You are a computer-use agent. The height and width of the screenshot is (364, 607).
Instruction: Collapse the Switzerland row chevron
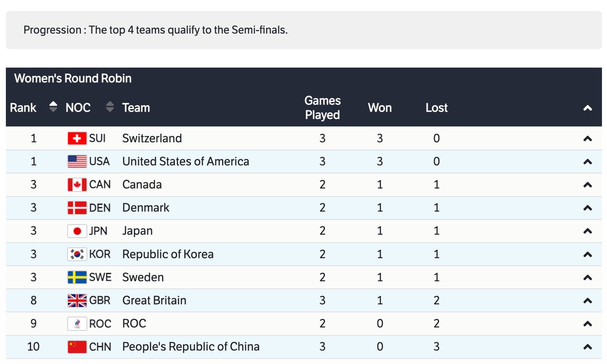[x=588, y=139]
